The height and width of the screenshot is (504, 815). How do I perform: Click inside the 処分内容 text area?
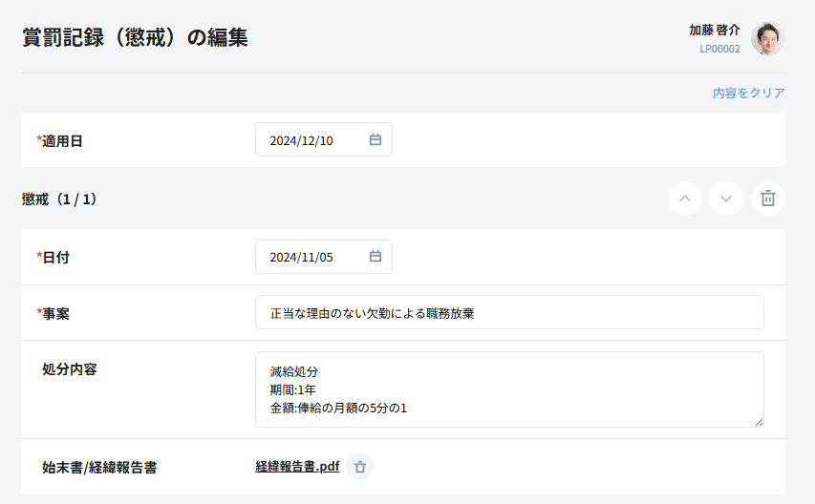coord(509,388)
